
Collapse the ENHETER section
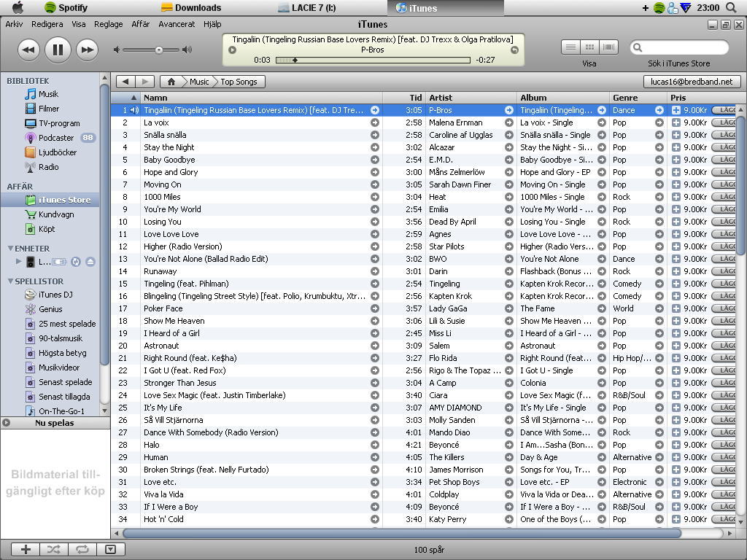click(x=10, y=248)
